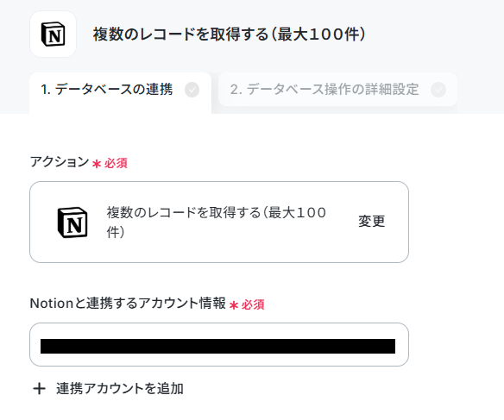Click the page title 複数のレコードを取得する(最大100件)

click(230, 34)
